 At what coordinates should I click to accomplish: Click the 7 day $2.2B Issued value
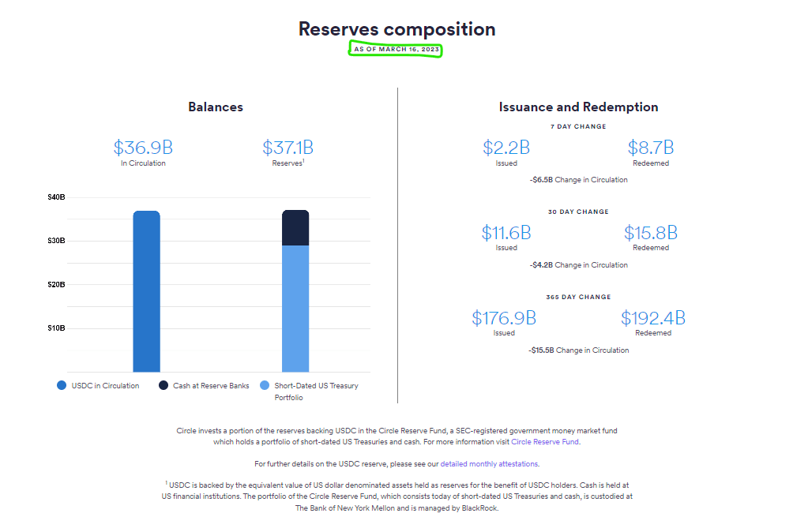[x=506, y=148]
